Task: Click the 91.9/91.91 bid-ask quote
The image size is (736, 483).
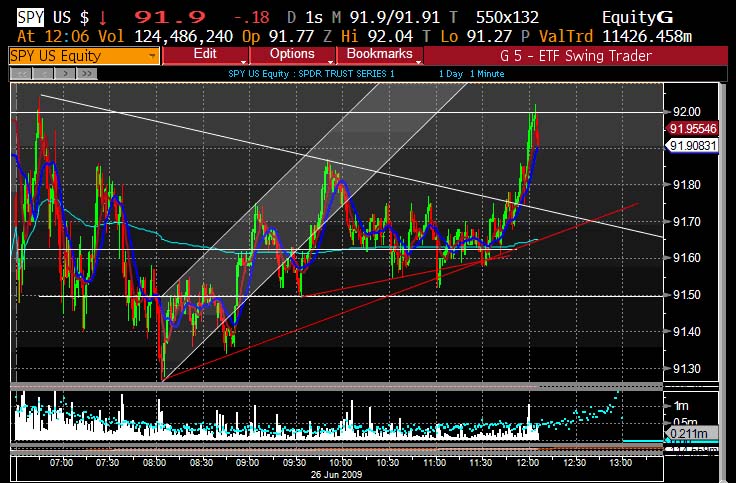Action: [394, 18]
